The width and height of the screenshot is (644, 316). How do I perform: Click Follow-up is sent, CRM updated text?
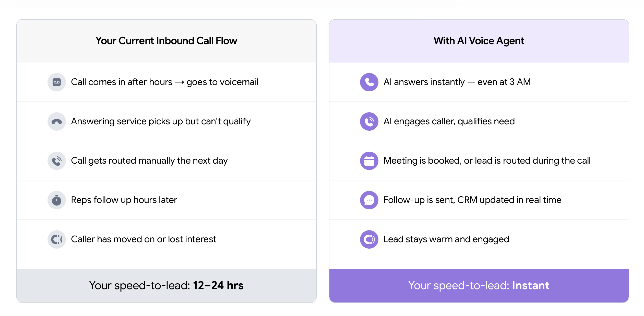pos(472,200)
